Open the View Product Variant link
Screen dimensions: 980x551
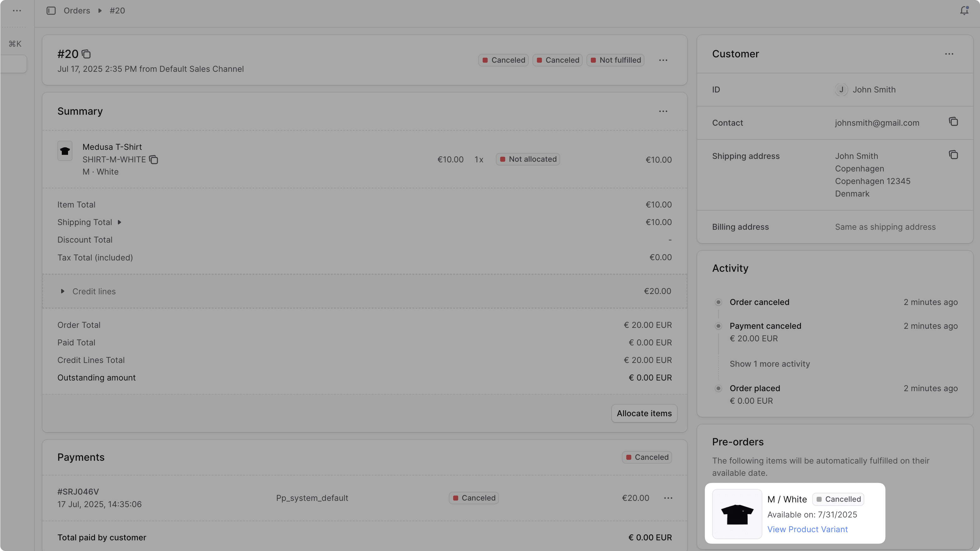pyautogui.click(x=807, y=529)
